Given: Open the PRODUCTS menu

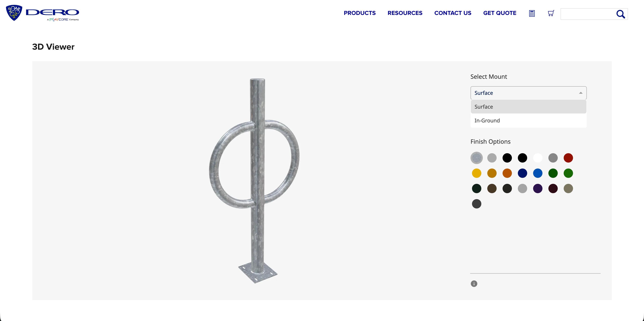Looking at the screenshot, I should (359, 13).
